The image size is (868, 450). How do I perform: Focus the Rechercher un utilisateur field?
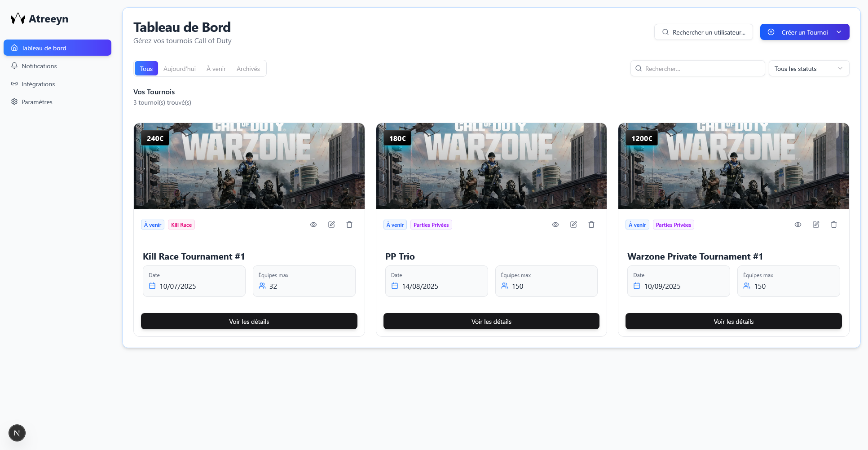click(x=703, y=32)
